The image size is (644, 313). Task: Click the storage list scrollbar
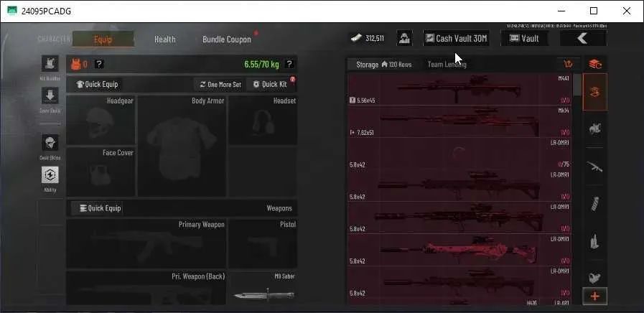click(x=577, y=85)
